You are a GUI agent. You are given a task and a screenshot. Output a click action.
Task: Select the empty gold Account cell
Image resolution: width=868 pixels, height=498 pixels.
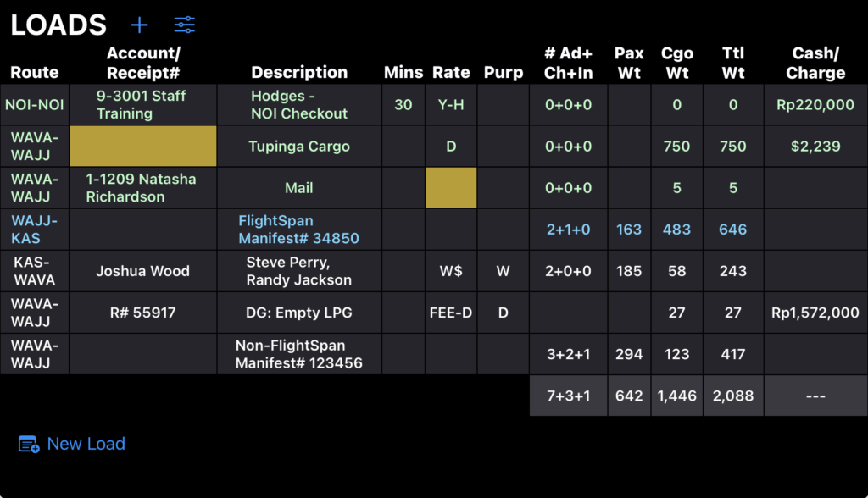pos(143,147)
